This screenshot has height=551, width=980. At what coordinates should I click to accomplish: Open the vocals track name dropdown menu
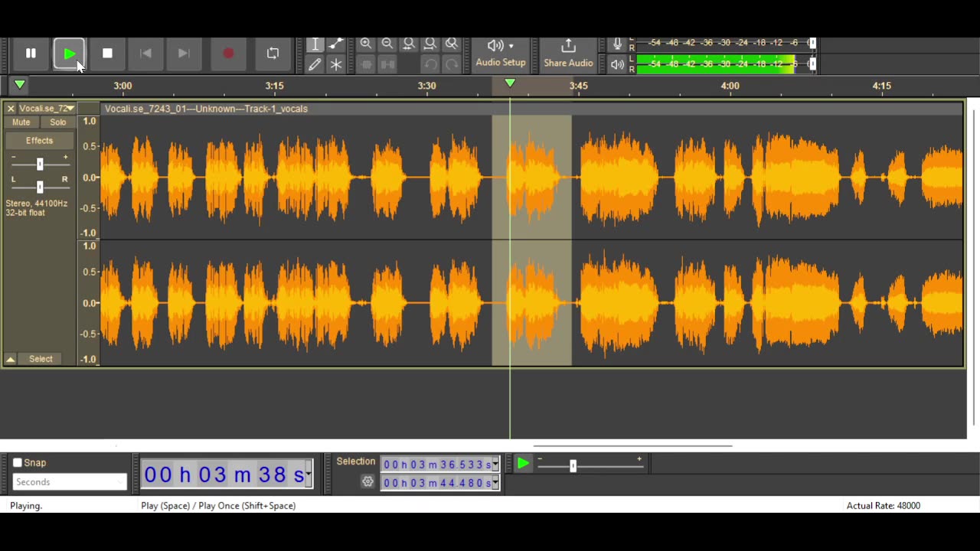click(47, 109)
